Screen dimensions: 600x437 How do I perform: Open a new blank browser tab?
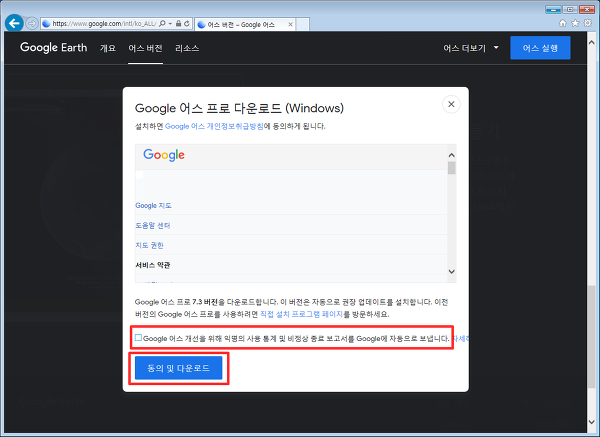click(x=303, y=24)
